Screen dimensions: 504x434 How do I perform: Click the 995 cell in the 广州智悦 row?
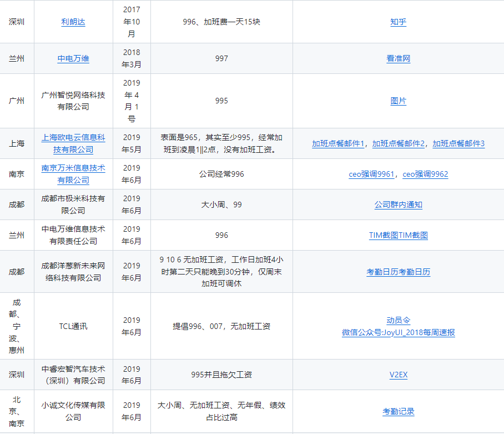point(221,101)
